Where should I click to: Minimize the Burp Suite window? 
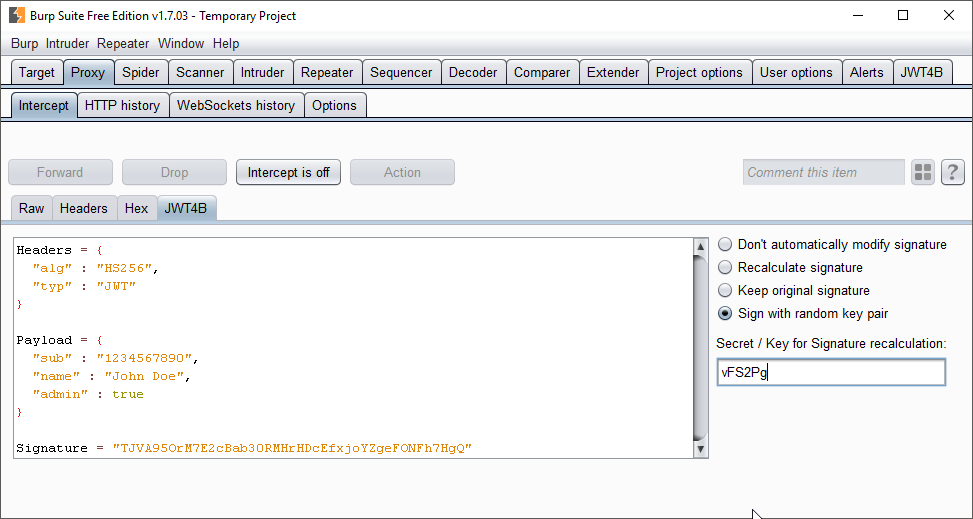click(858, 16)
